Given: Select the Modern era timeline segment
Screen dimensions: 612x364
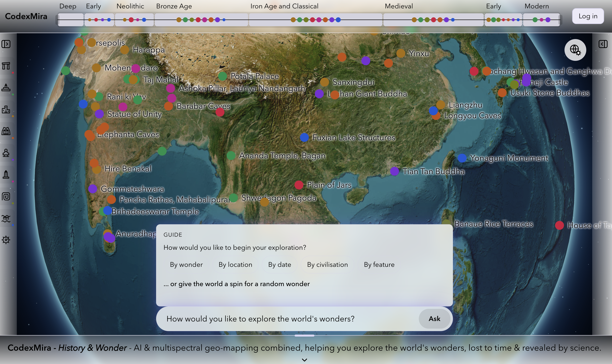Looking at the screenshot, I should click(541, 20).
